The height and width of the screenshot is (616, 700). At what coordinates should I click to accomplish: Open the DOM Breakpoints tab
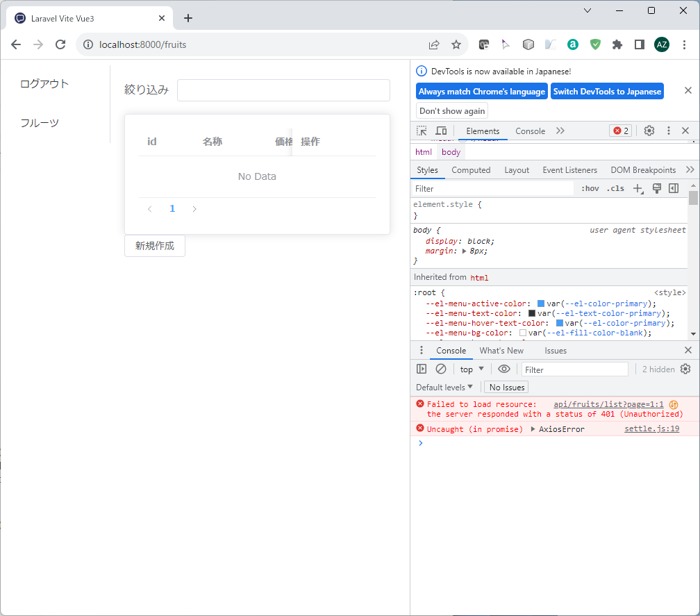[643, 169]
